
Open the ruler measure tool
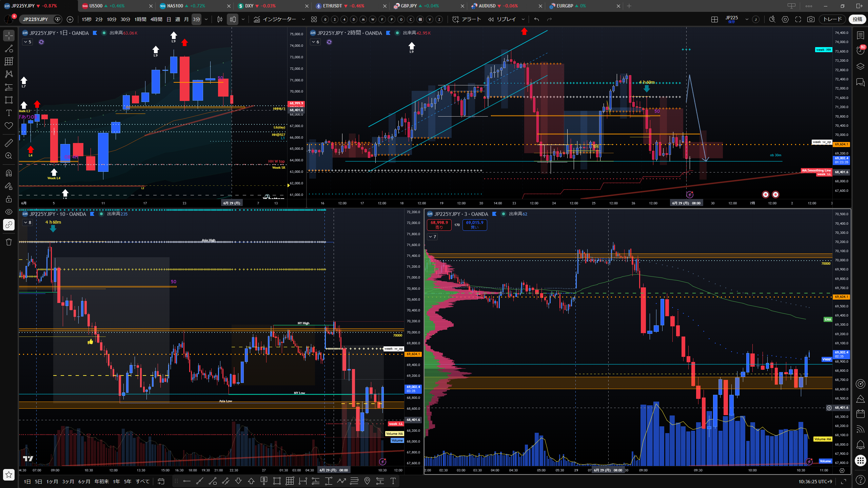[9, 143]
